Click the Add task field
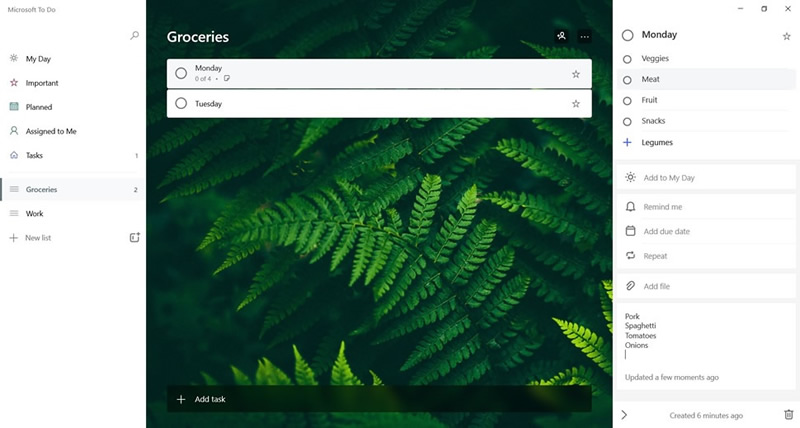The width and height of the screenshot is (800, 428). pos(379,399)
